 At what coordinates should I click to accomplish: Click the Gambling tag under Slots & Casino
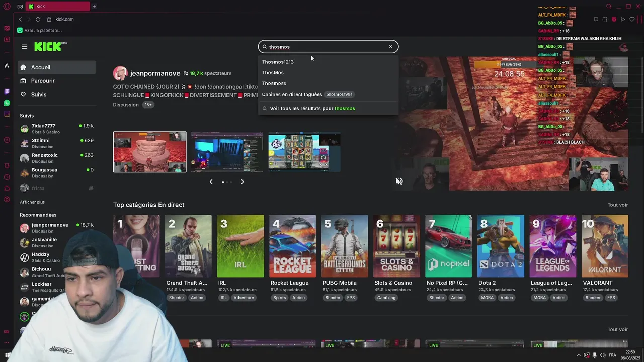pos(386,298)
